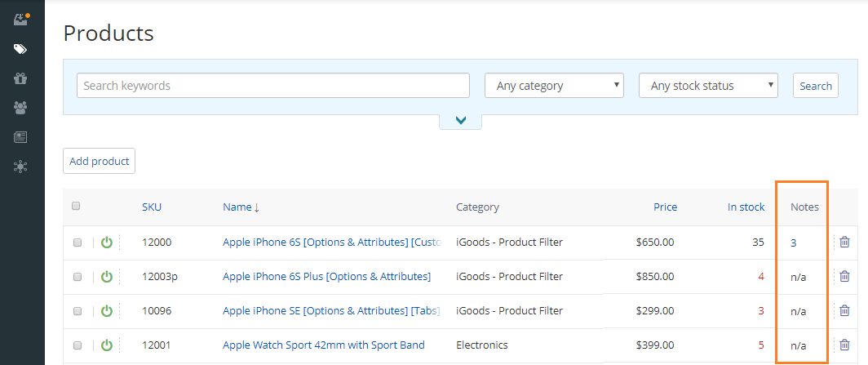Focus the Search keywords field
This screenshot has height=365, width=868.
click(x=273, y=86)
